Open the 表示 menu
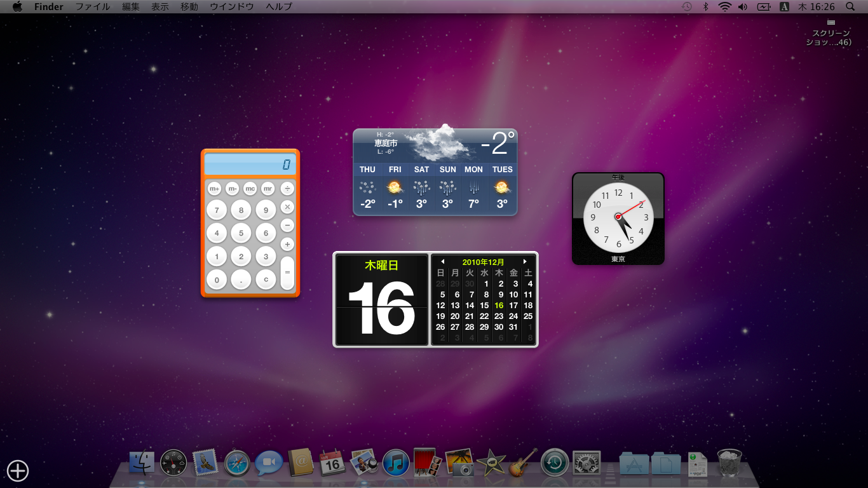This screenshot has height=488, width=868. pyautogui.click(x=160, y=6)
